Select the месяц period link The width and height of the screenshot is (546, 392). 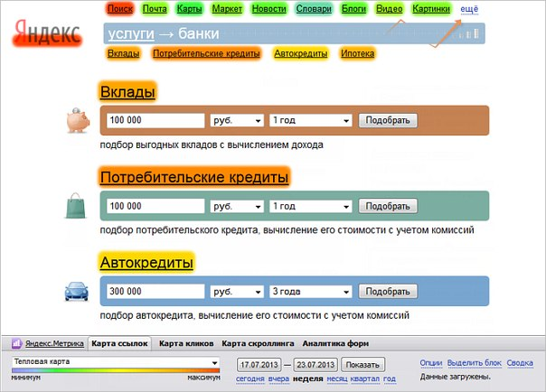[337, 378]
